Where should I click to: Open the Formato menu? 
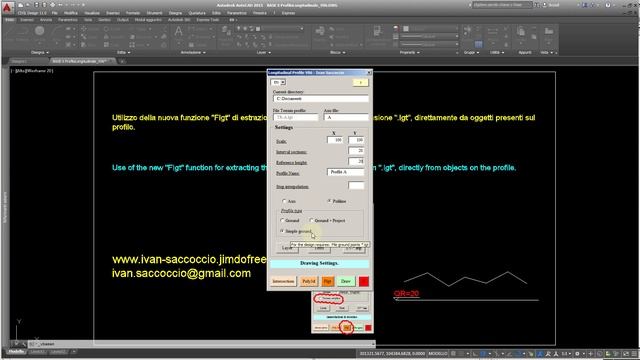point(133,13)
